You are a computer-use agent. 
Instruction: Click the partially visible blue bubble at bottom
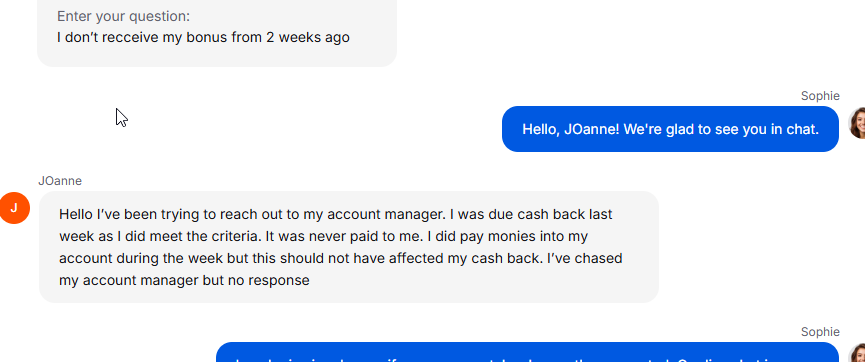click(x=527, y=352)
